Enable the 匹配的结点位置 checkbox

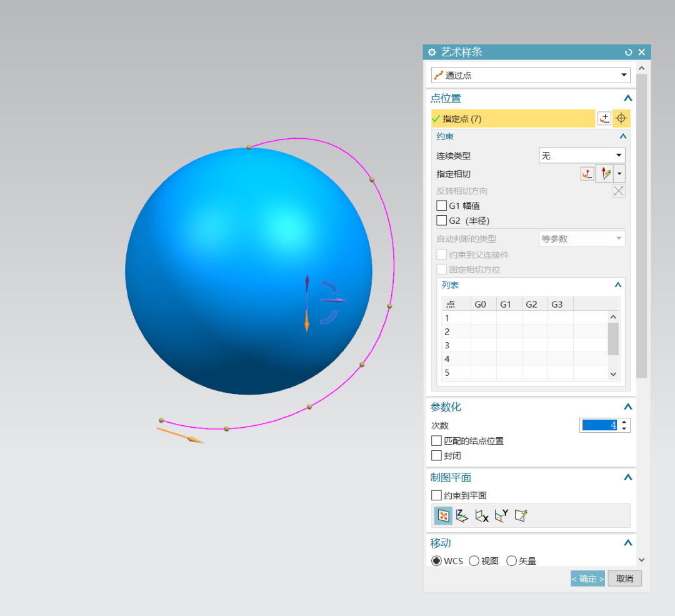(436, 441)
